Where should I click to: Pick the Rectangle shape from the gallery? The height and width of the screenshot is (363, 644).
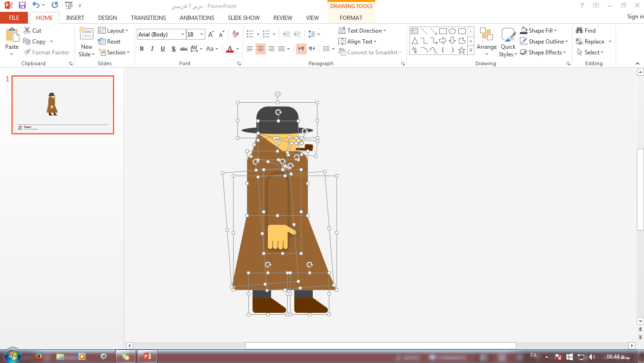[x=443, y=32]
